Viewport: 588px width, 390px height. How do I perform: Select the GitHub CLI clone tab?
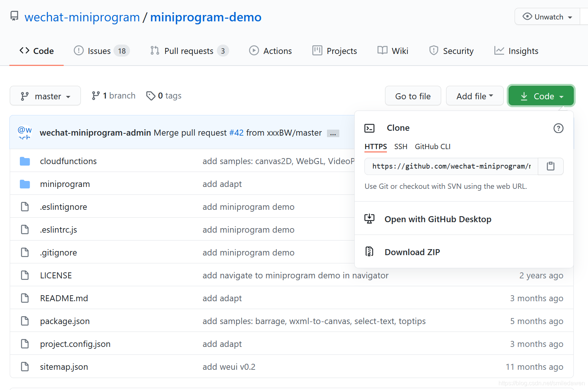[x=433, y=146]
